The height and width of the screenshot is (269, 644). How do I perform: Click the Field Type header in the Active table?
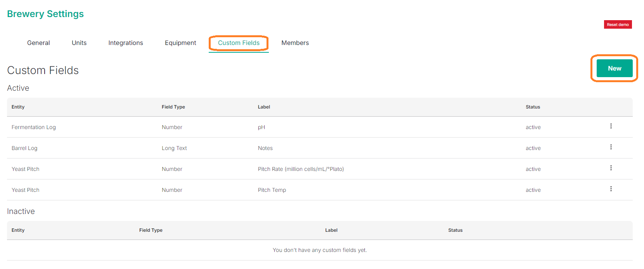click(173, 107)
